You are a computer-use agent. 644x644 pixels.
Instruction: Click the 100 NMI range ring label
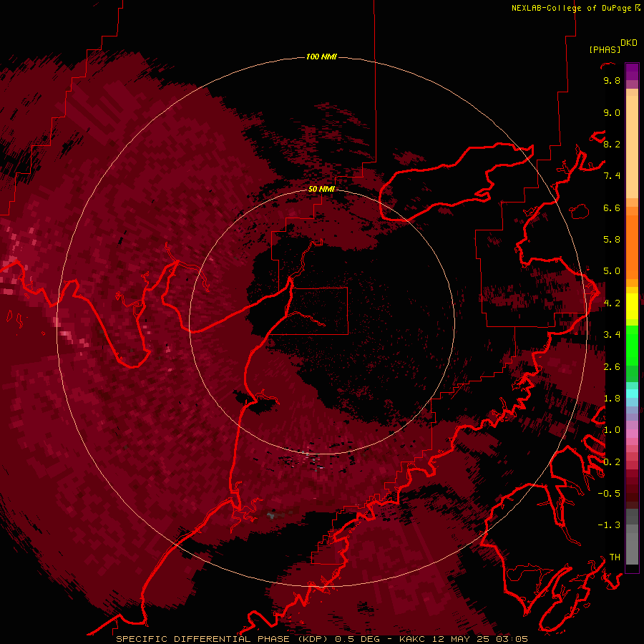coord(321,57)
